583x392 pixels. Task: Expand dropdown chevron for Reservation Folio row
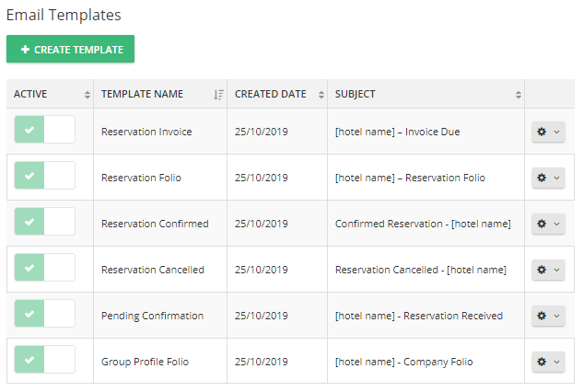tap(556, 178)
